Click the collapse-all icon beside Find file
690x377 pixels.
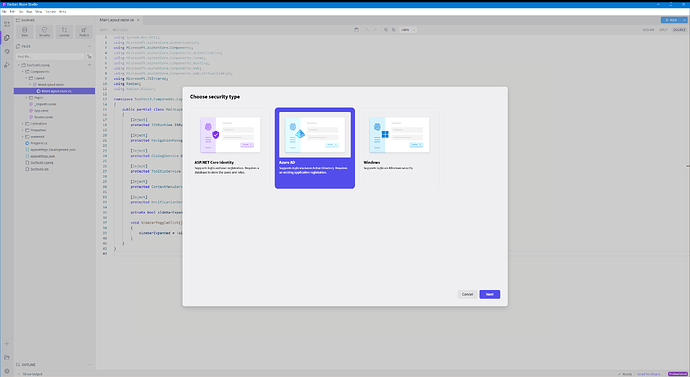pos(89,57)
